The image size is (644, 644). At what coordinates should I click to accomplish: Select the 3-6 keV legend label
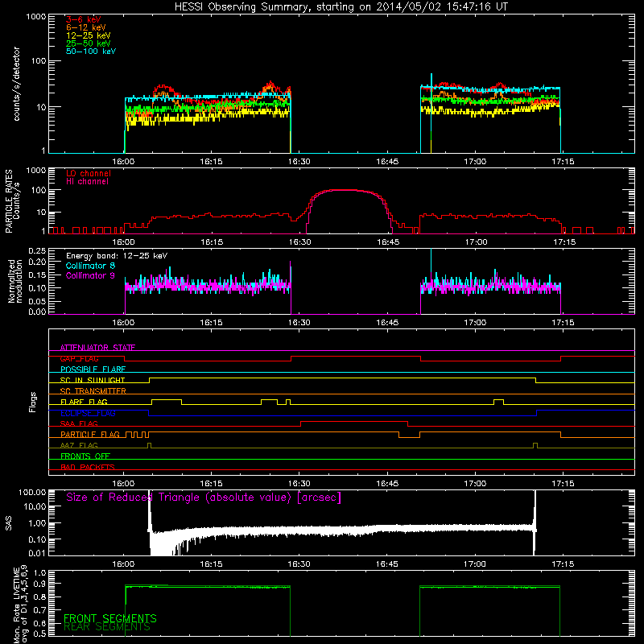tap(84, 19)
